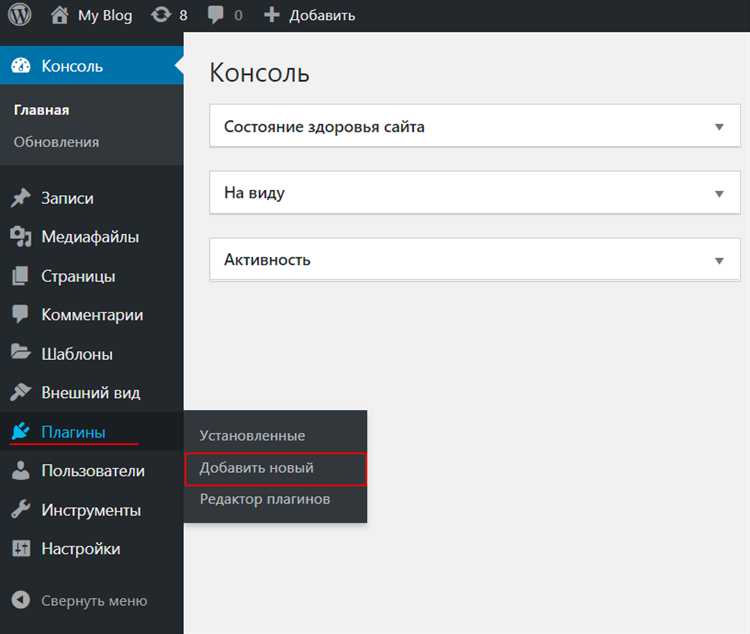Toggle the Активность panel arrow
Viewport: 750px width, 634px height.
[x=719, y=260]
